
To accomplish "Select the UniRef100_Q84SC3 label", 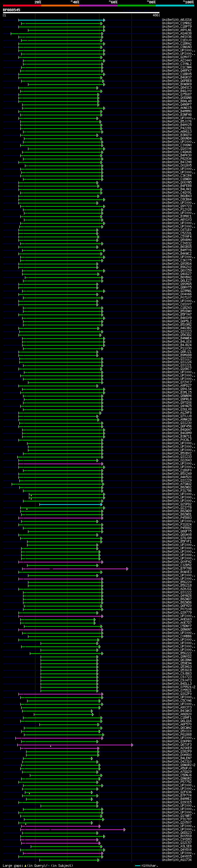I will point(176,88).
